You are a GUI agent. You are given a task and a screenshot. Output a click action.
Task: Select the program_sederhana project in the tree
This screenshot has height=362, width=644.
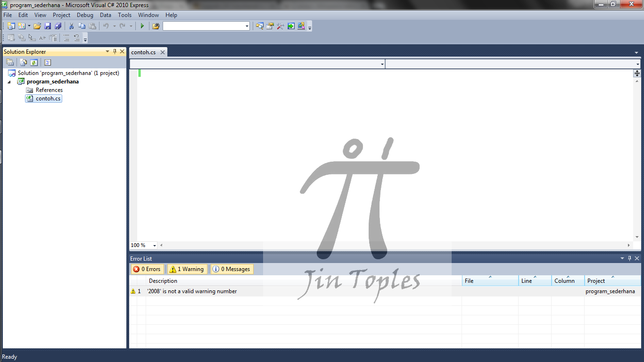(x=53, y=82)
